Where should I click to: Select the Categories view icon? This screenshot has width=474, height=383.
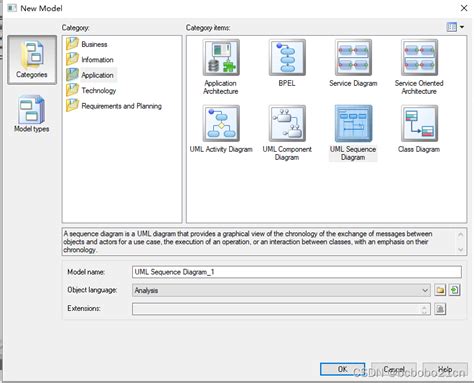tap(32, 60)
